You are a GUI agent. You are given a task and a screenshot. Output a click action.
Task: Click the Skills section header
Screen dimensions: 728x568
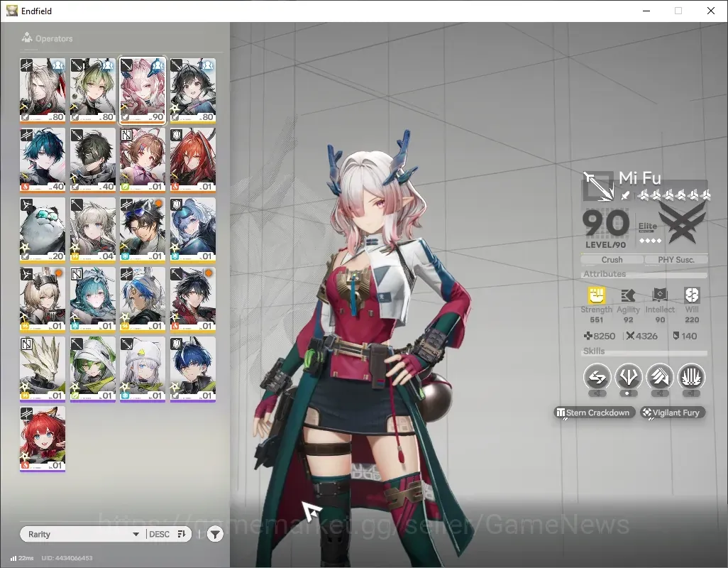point(594,351)
